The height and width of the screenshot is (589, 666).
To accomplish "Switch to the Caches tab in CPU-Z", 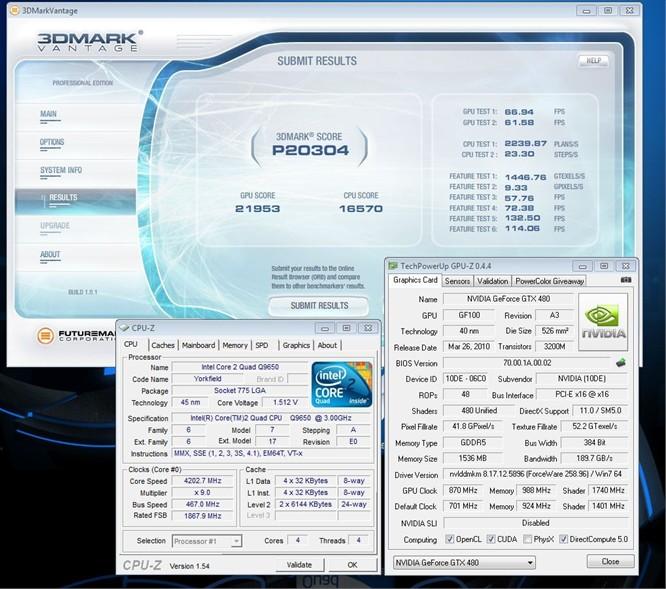I will click(163, 345).
